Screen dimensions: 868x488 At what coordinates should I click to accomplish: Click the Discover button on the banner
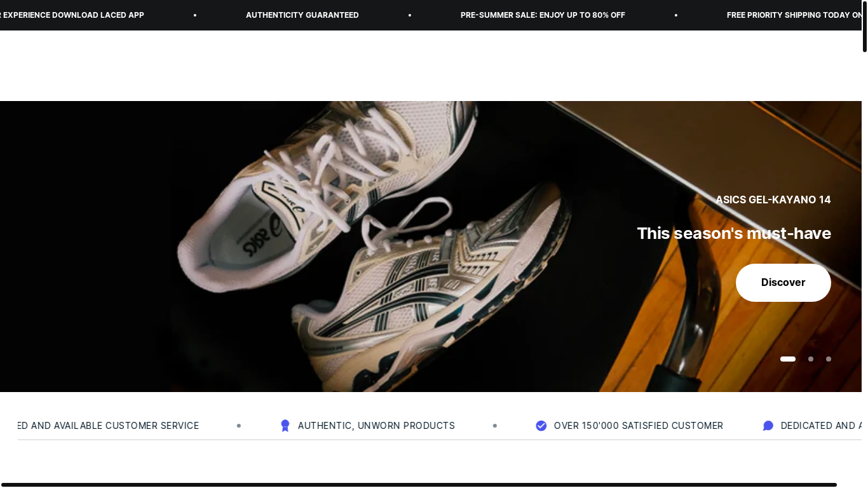tap(783, 283)
